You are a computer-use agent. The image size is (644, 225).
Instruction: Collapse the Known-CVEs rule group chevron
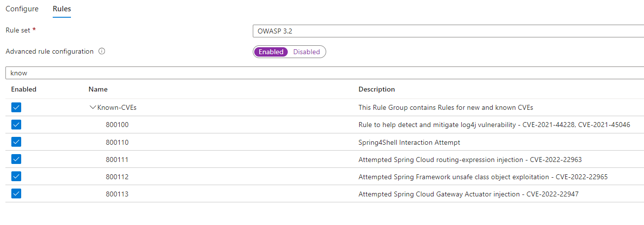(x=93, y=107)
